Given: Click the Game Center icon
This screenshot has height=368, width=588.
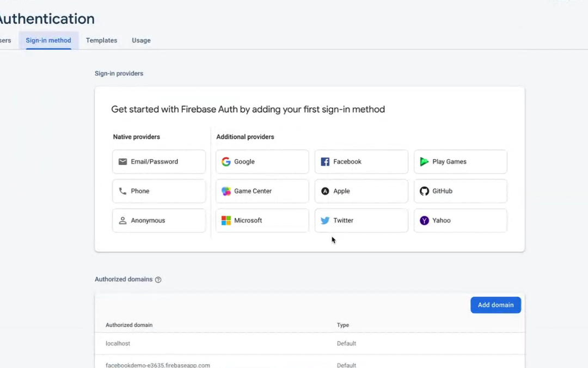Looking at the screenshot, I should pyautogui.click(x=226, y=191).
